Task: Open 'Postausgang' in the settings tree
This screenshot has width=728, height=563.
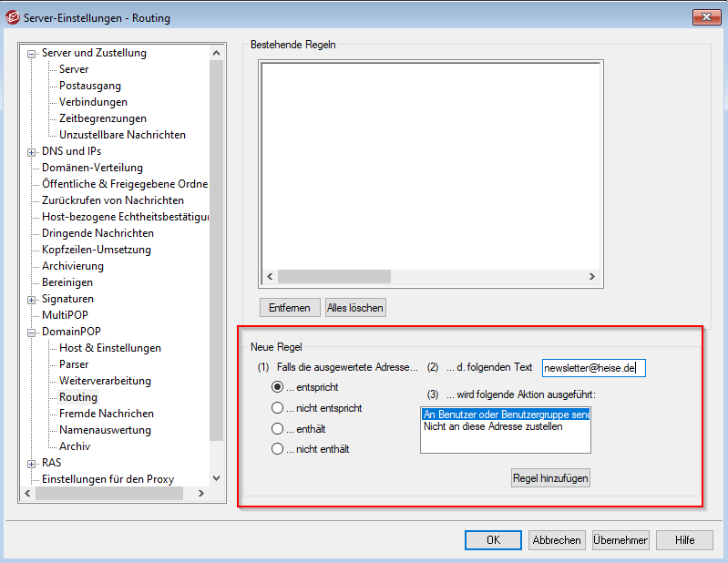Action: pyautogui.click(x=87, y=86)
